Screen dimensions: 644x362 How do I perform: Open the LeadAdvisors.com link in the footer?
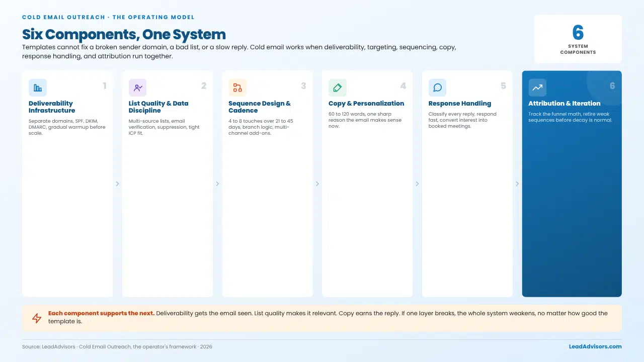tap(595, 346)
